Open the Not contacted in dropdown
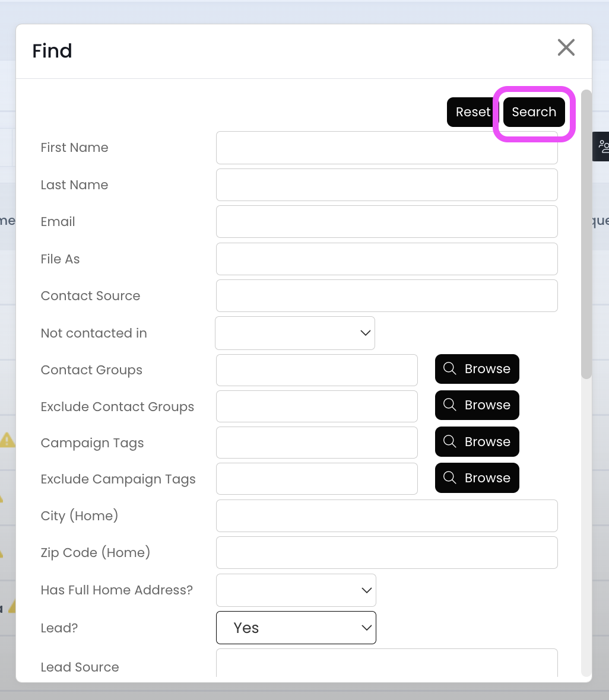The image size is (609, 700). [295, 333]
